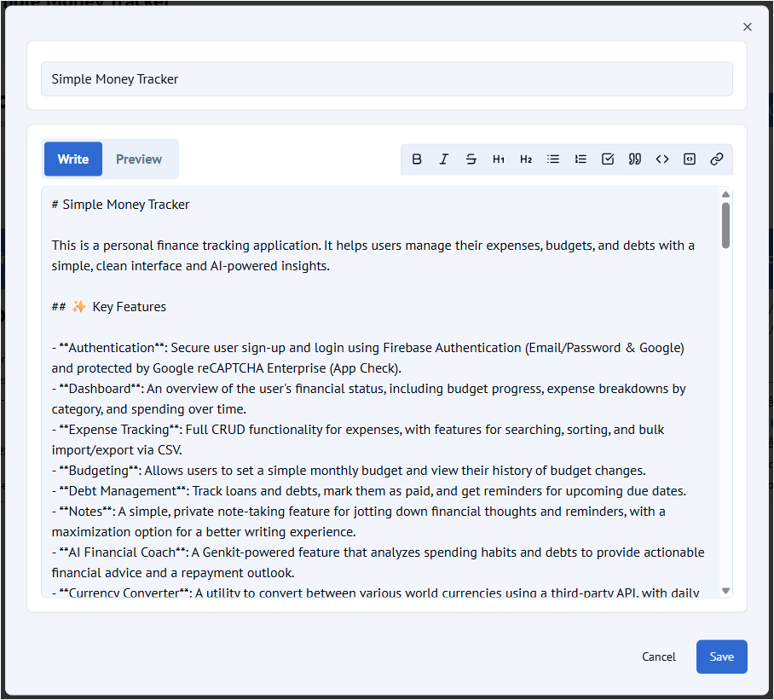Apply italic formatting from the toolbar

444,159
